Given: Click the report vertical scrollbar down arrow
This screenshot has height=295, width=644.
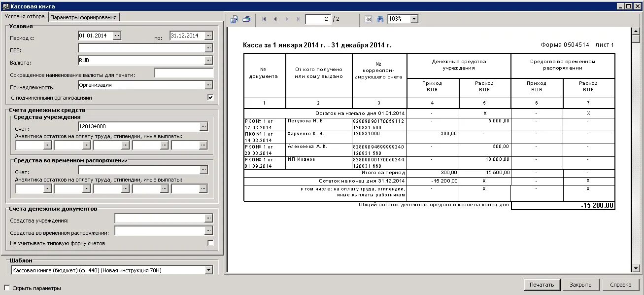Looking at the screenshot, I should pos(636,268).
